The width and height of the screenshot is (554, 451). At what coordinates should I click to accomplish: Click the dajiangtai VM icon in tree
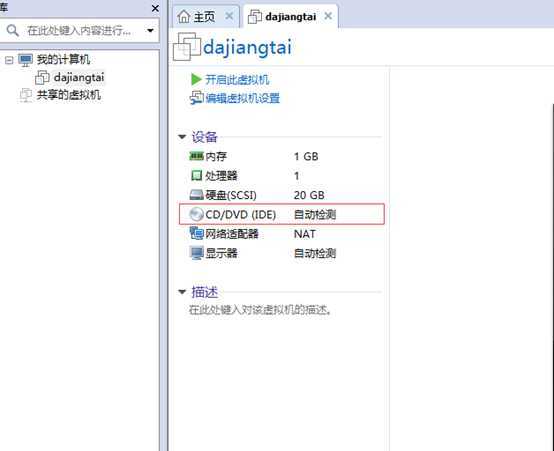(42, 77)
